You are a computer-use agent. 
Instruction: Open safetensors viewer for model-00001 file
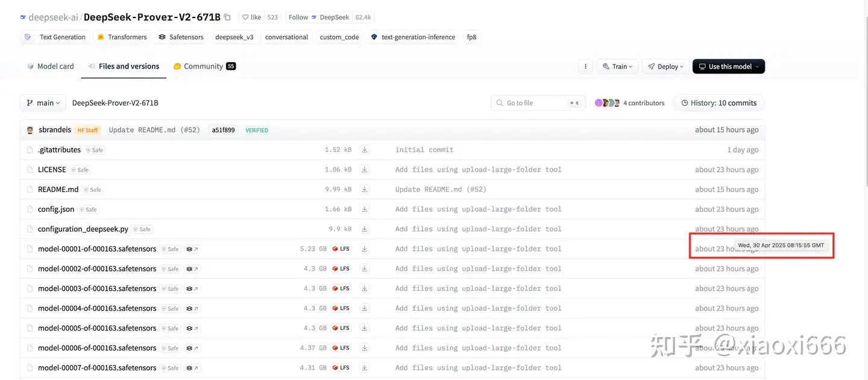(192, 249)
